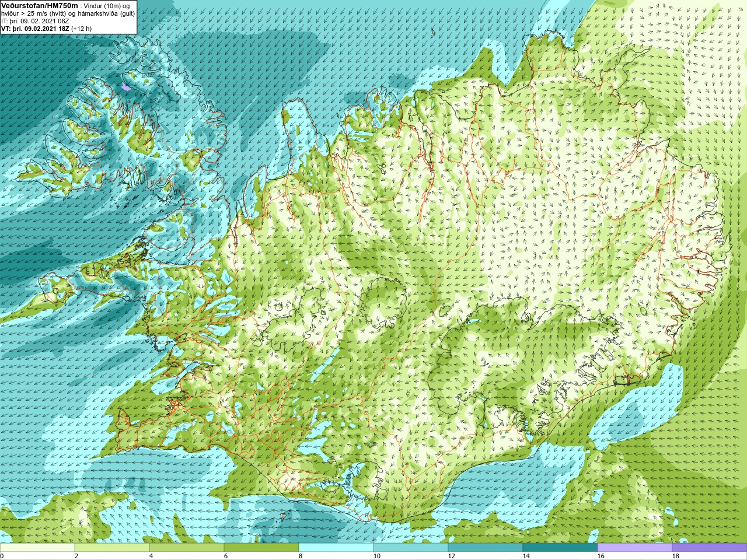Screen dimensions: 747x560
Task: Select the 14–16 dark teal legend swatch
Action: 560,548
